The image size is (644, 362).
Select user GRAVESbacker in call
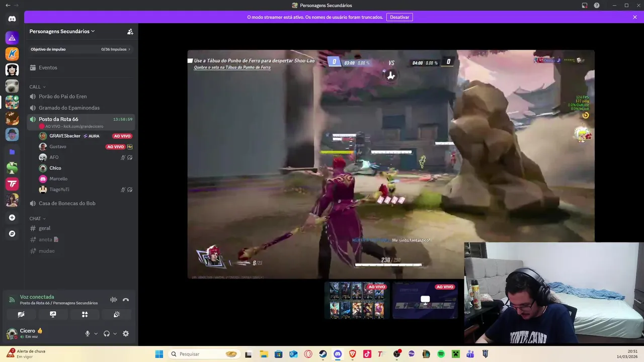pos(65,136)
